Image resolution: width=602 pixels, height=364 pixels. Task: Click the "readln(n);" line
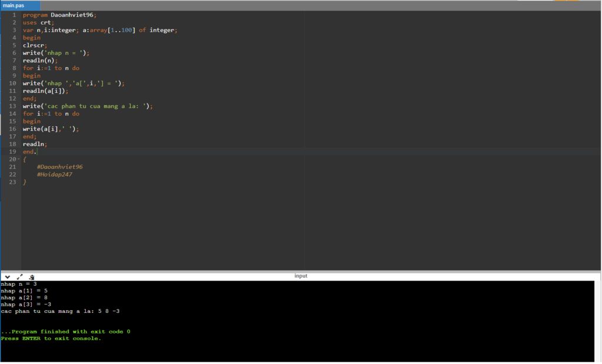(40, 61)
